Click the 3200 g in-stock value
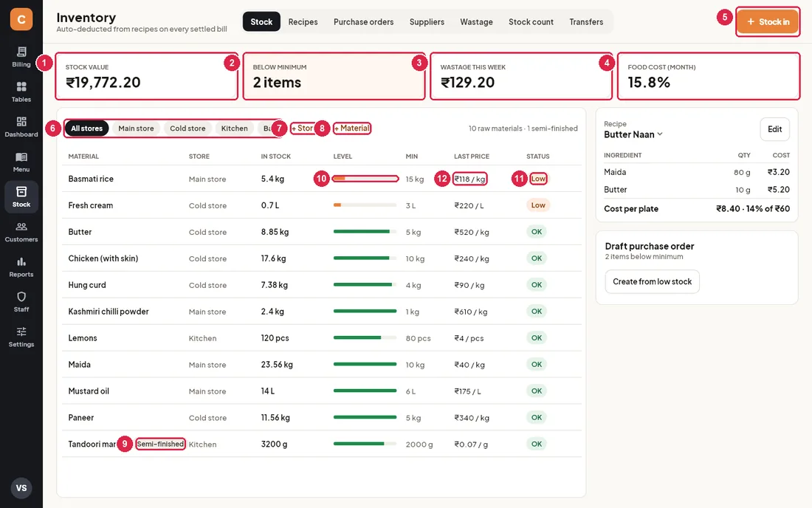 coord(274,444)
